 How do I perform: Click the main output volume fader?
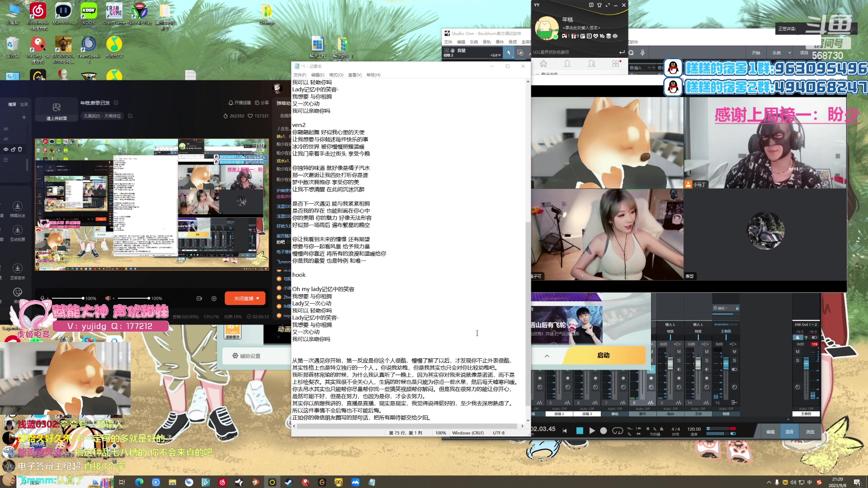tap(806, 363)
